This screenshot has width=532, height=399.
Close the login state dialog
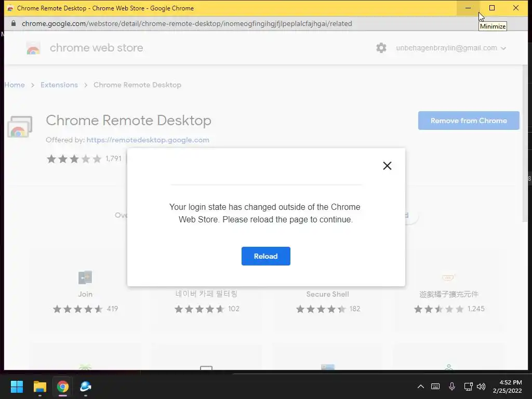click(387, 166)
